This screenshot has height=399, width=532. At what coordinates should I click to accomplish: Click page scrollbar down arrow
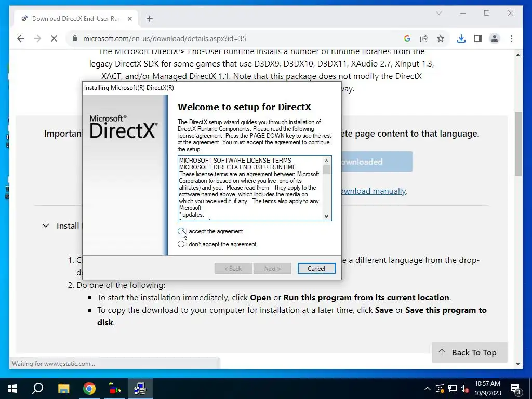coord(518,364)
